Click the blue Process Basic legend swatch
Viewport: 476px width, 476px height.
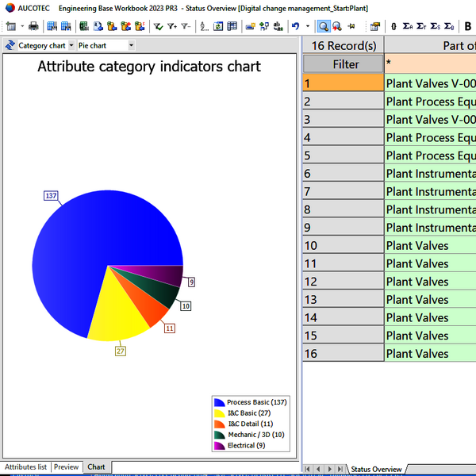pyautogui.click(x=219, y=402)
